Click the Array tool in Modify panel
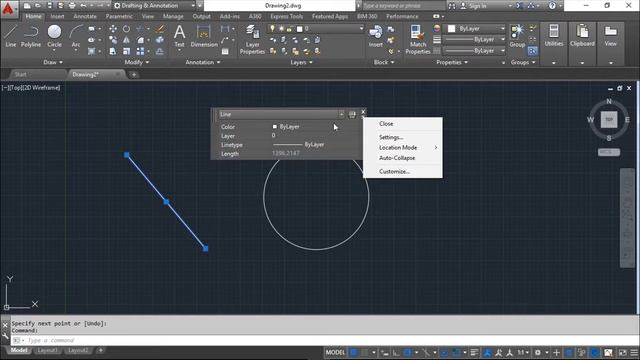The width and height of the screenshot is (640, 360). [140, 51]
